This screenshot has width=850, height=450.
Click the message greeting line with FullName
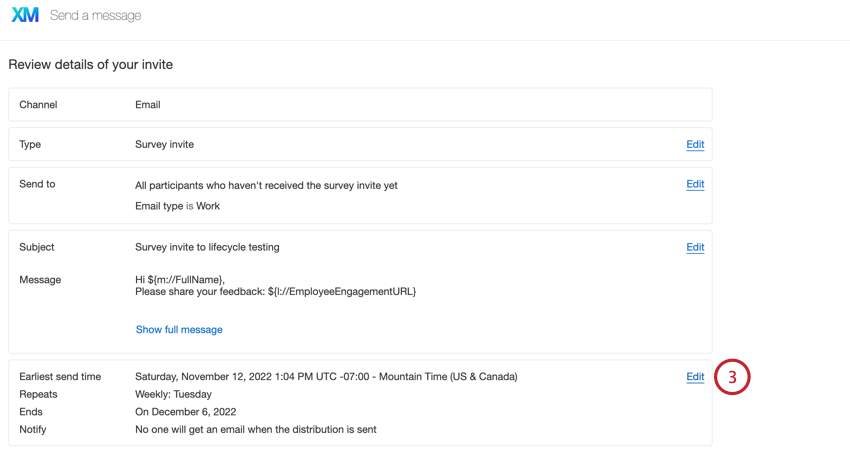coord(180,280)
